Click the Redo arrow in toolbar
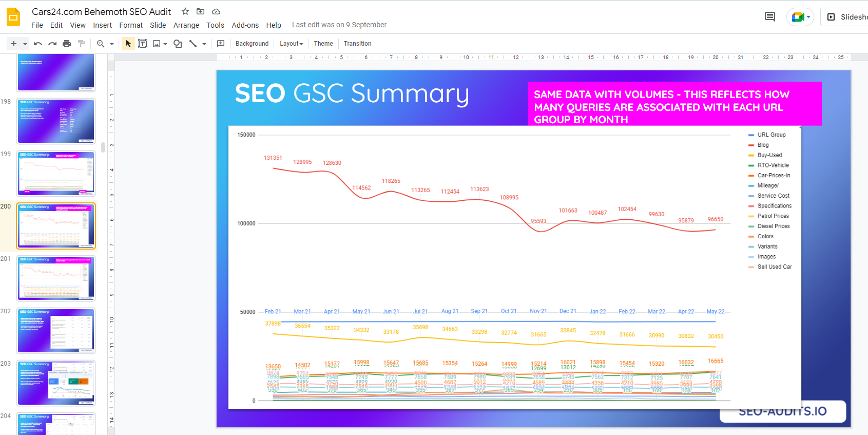 pyautogui.click(x=52, y=44)
